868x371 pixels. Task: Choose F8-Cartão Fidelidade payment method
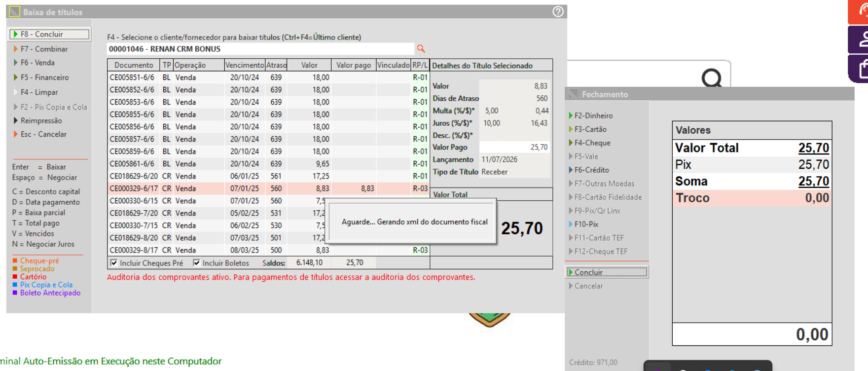point(608,197)
